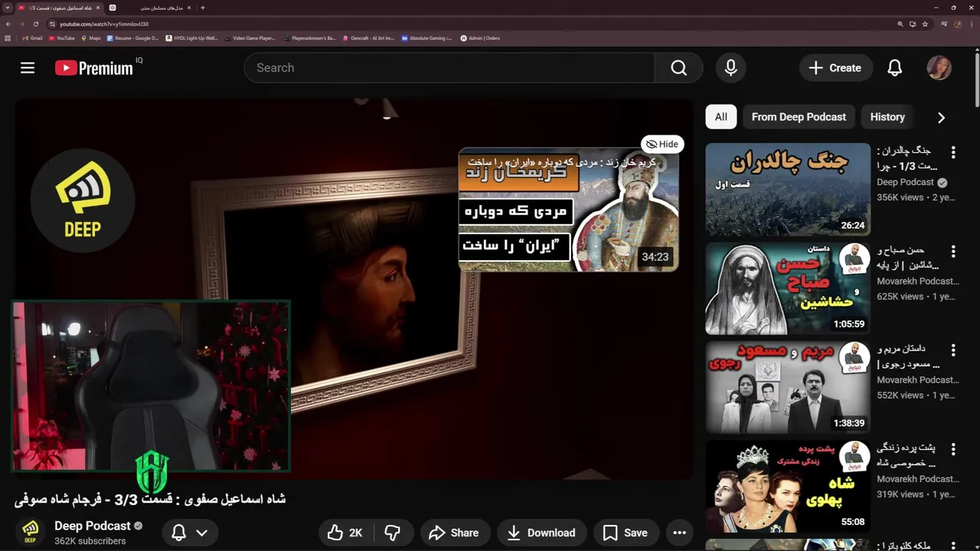This screenshot has width=980, height=551.
Task: Open the Gmail bookmark
Action: [32, 37]
